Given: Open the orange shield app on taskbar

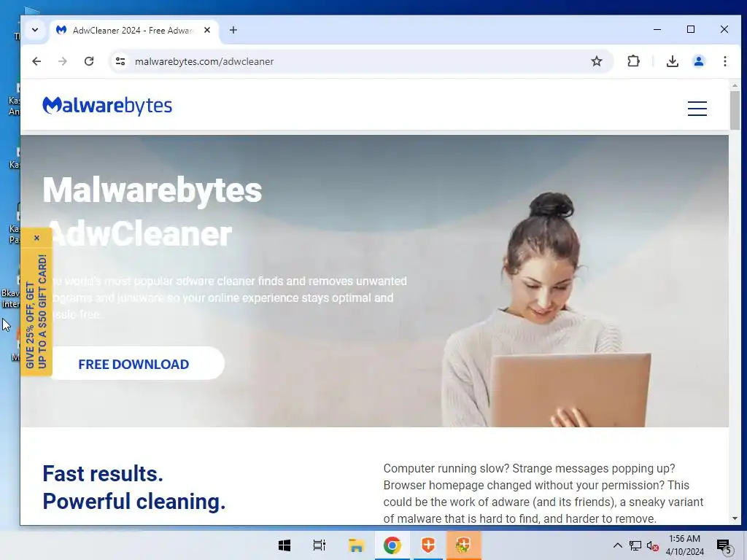Looking at the screenshot, I should (428, 545).
